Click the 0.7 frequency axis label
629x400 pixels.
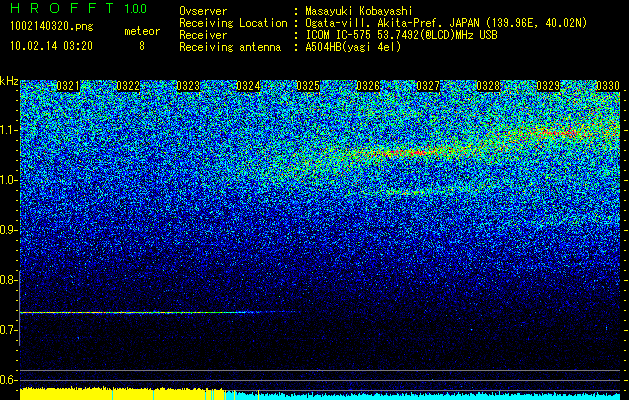pyautogui.click(x=8, y=330)
